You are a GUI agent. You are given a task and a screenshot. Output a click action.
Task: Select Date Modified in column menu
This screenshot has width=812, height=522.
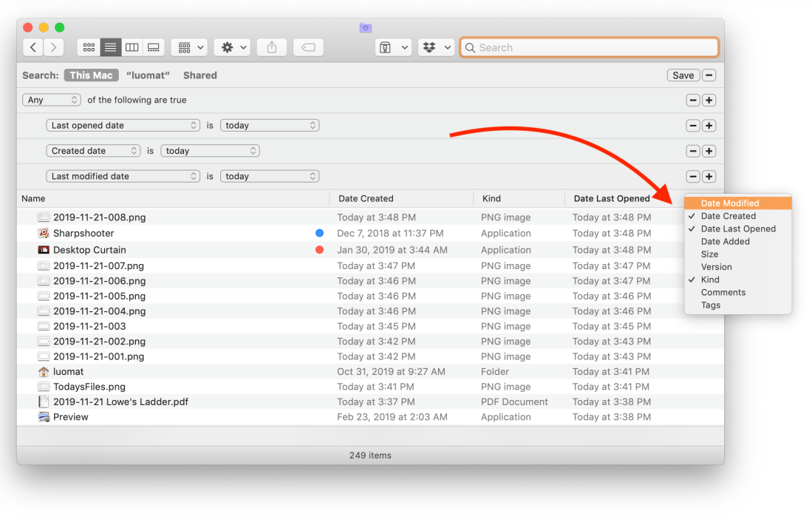pos(729,203)
